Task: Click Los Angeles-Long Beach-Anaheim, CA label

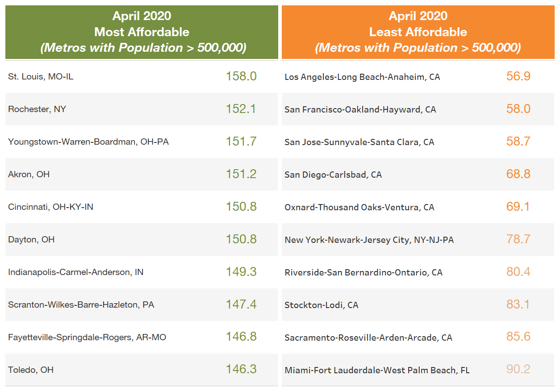Action: coord(362,77)
